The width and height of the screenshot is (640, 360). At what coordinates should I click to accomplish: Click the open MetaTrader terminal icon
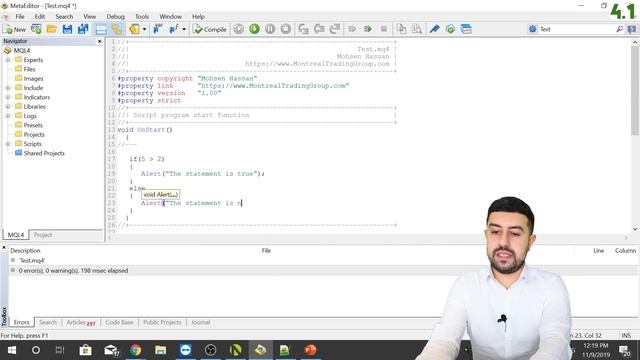[36, 29]
